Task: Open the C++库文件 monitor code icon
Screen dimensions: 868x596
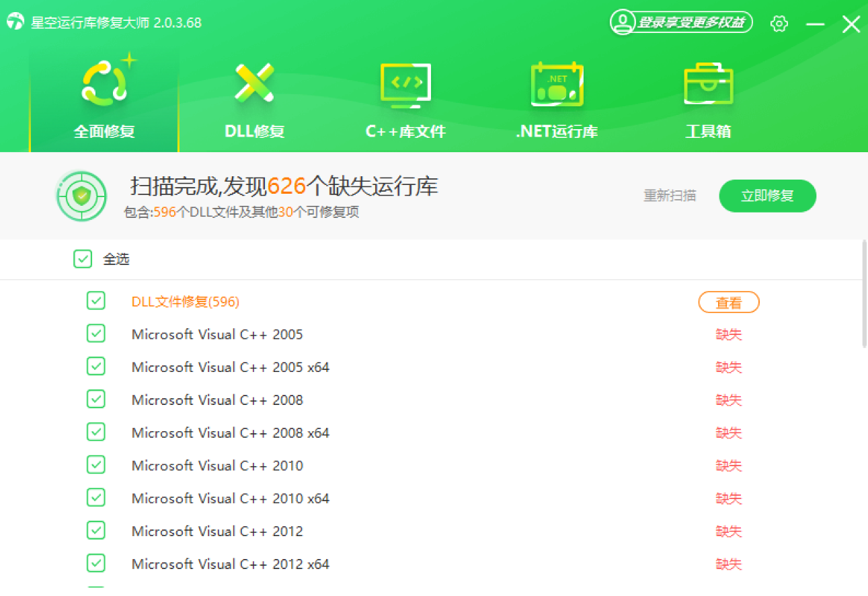Action: (x=405, y=85)
